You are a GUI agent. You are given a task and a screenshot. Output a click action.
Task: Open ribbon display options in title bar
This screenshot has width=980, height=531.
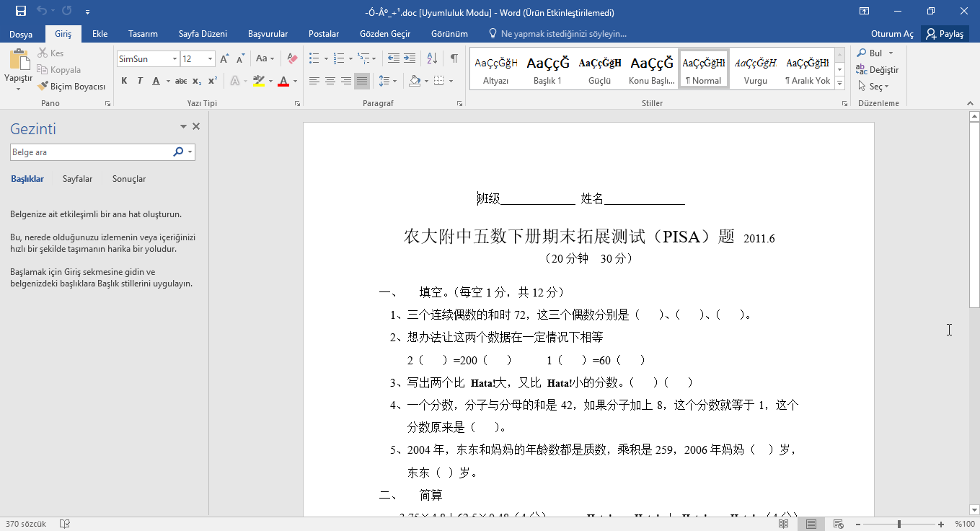(x=864, y=12)
